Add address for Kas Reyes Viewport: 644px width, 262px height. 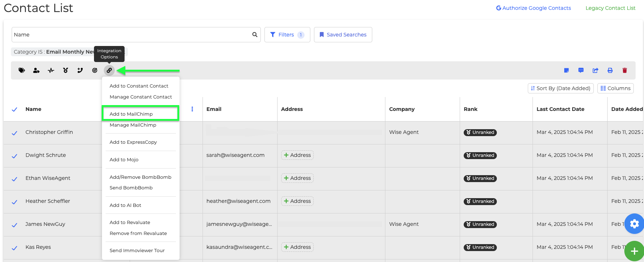(297, 247)
